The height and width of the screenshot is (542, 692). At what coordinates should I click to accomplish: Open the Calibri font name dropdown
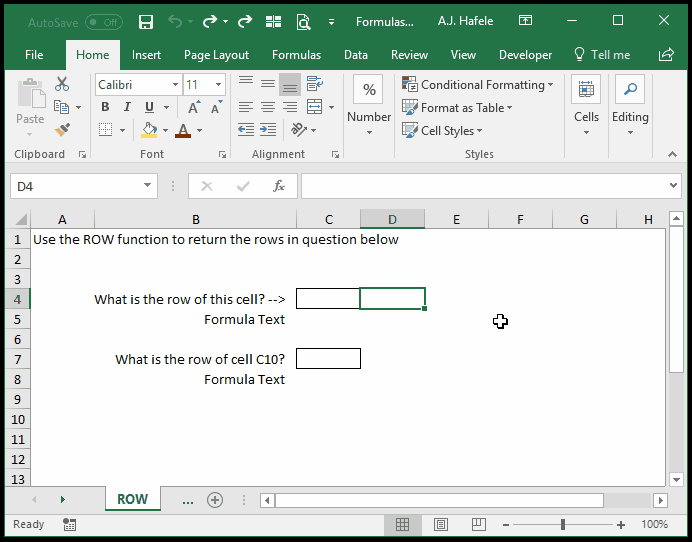pos(175,84)
